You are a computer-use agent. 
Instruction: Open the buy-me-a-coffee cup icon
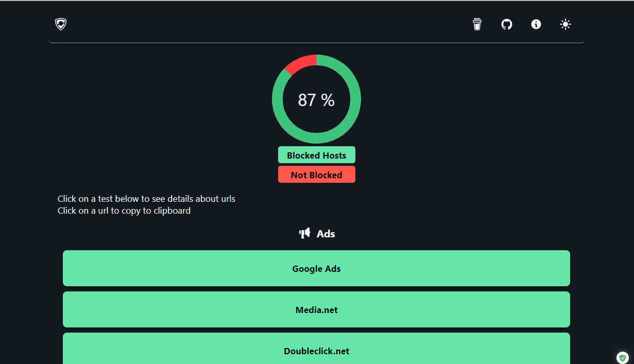pos(477,24)
